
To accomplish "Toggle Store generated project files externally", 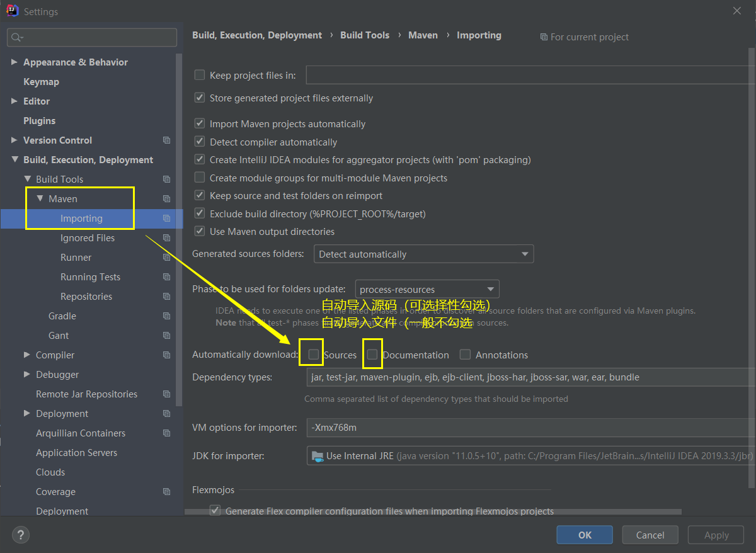I will [200, 98].
